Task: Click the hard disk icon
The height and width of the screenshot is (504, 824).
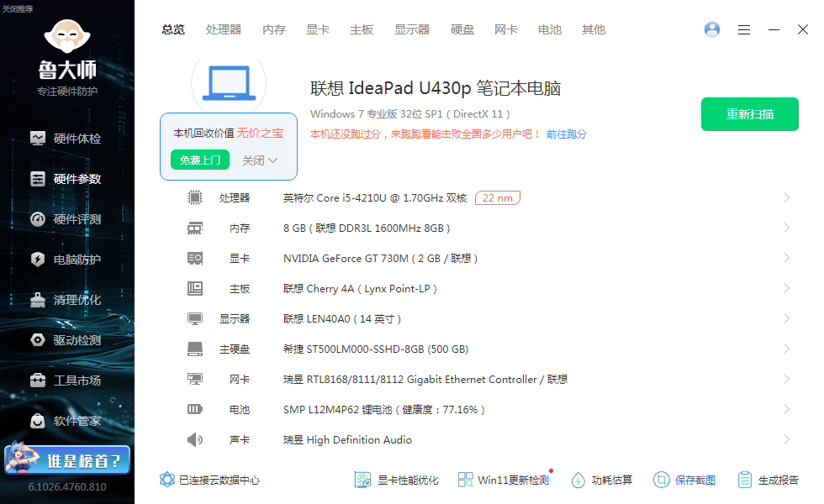Action: (195, 349)
